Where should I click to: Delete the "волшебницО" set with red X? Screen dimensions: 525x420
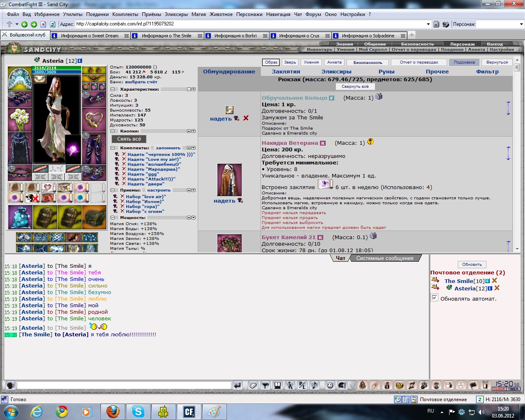point(124,164)
